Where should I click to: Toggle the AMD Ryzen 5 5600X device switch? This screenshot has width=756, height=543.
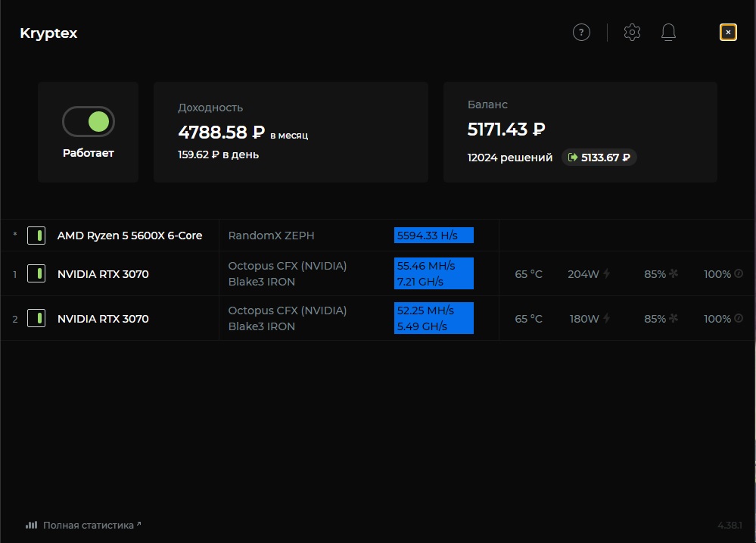tap(36, 236)
